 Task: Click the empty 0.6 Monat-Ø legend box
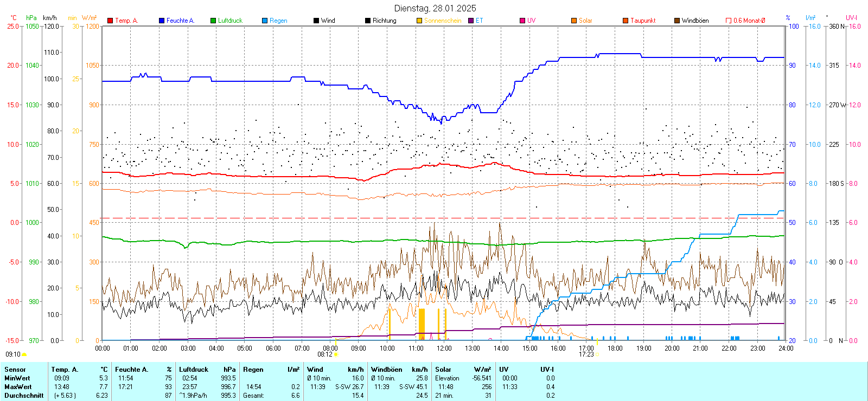[729, 21]
